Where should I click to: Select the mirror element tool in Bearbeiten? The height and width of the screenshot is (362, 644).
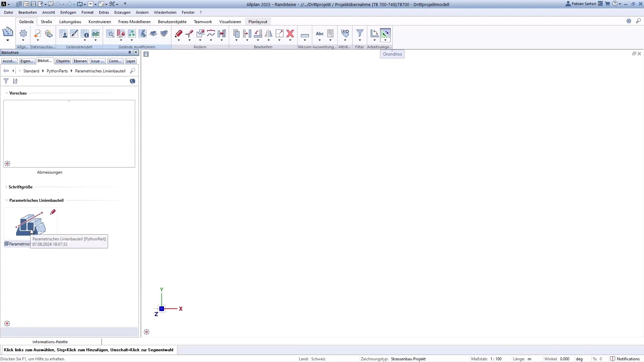pyautogui.click(x=268, y=34)
